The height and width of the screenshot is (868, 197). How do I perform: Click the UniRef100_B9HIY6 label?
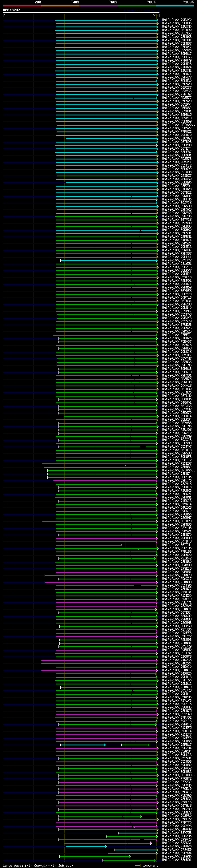(x=177, y=481)
